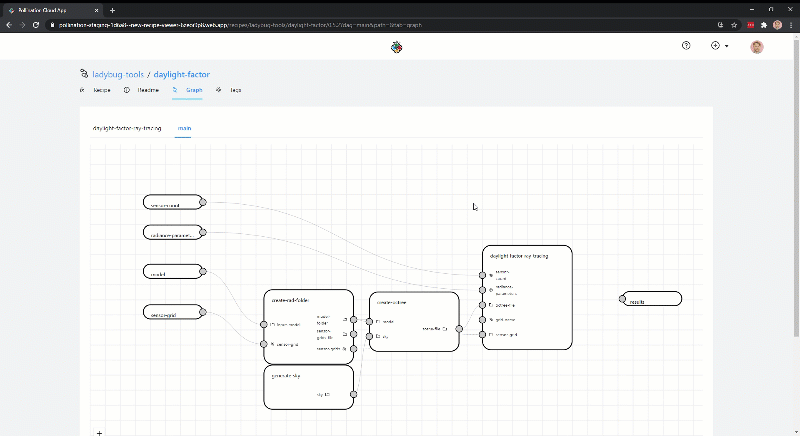The image size is (800, 436).
Task: Select the sensor-grid input node
Action: point(172,312)
